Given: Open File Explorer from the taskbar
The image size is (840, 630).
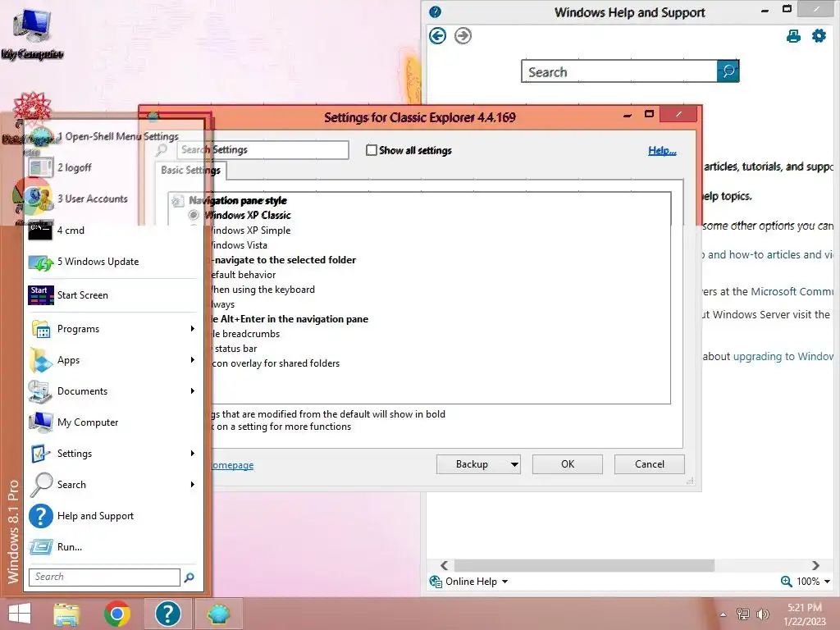Looking at the screenshot, I should click(66, 614).
